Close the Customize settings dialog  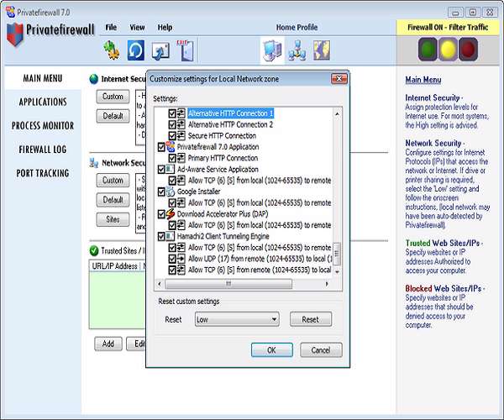click(x=339, y=79)
